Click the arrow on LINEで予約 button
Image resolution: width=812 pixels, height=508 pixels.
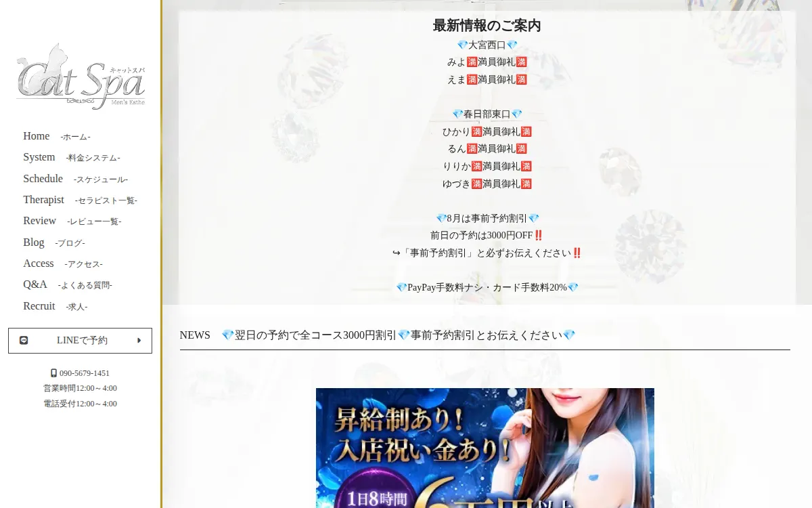(139, 341)
